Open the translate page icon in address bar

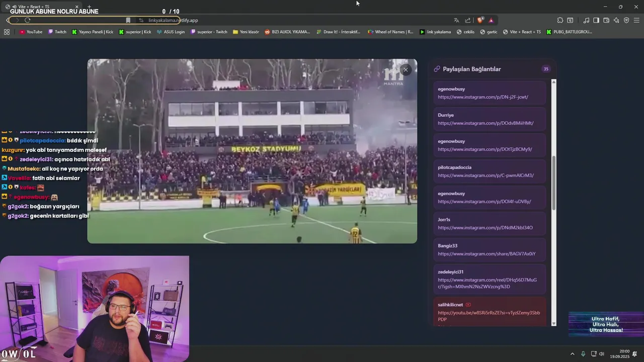click(456, 20)
